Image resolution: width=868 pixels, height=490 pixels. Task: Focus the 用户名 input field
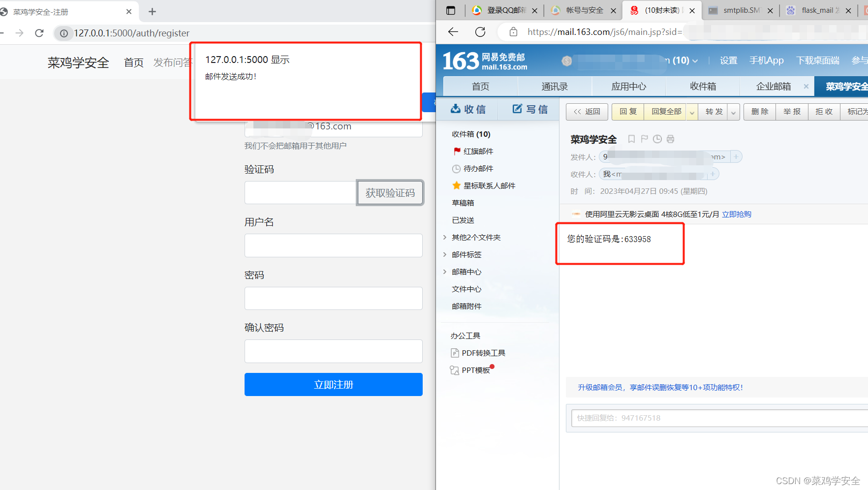pos(334,245)
